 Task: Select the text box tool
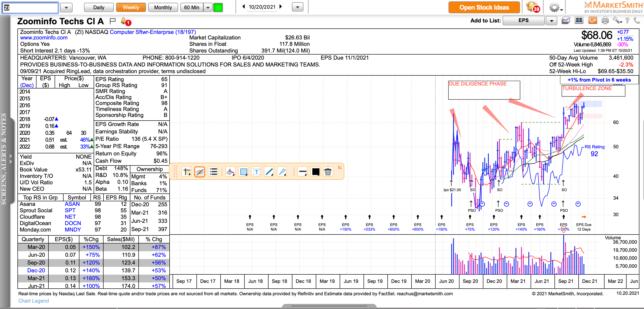pyautogui.click(x=256, y=172)
